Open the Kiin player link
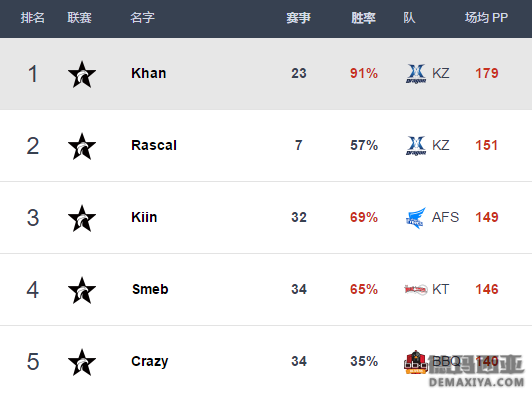The height and width of the screenshot is (394, 532). pos(144,217)
